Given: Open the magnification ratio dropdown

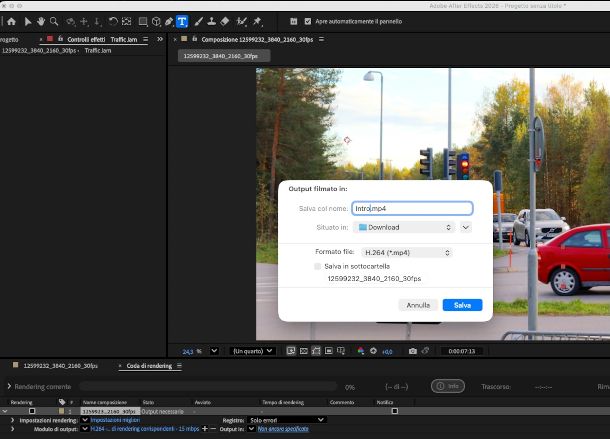Looking at the screenshot, I should [x=214, y=351].
